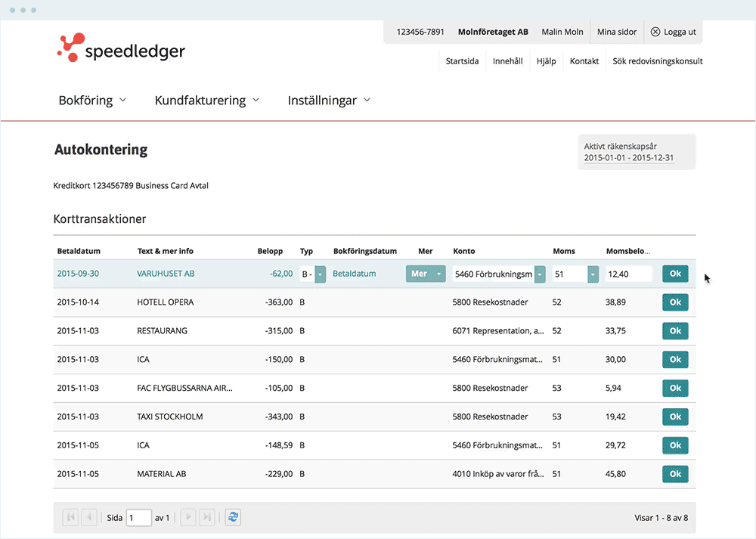756x539 pixels.
Task: Click the 2015-09-30 date link
Action: 78,274
